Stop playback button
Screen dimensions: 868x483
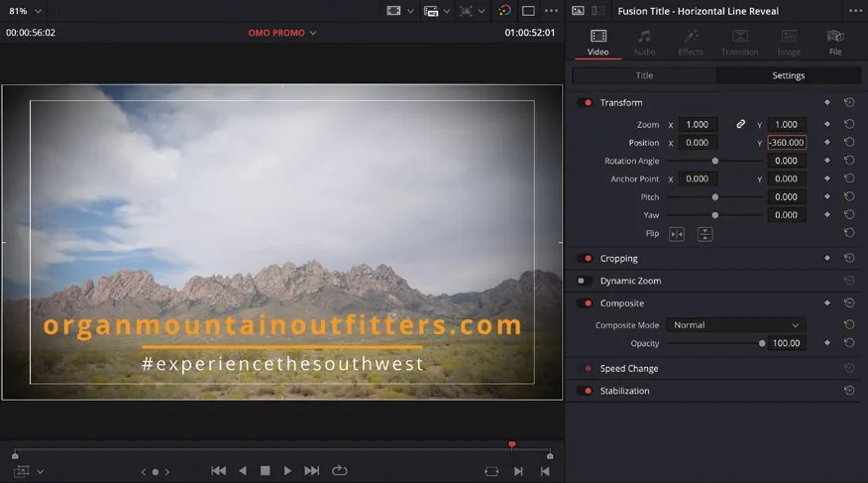pos(266,471)
